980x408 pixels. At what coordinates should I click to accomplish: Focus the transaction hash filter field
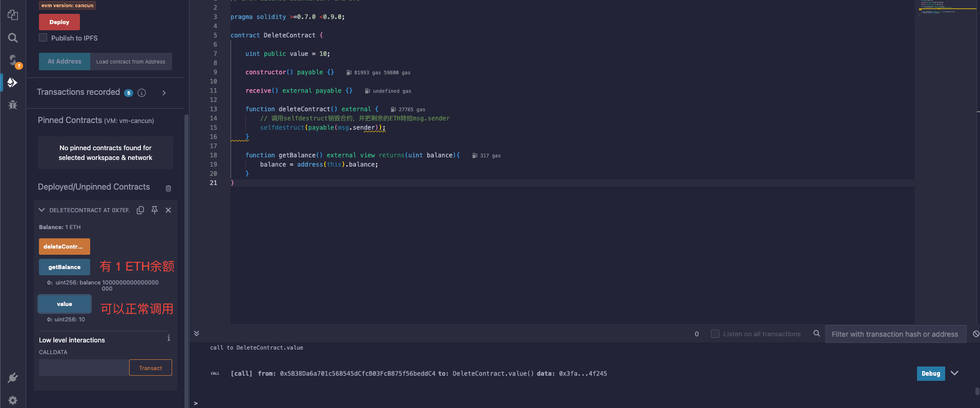(x=895, y=334)
